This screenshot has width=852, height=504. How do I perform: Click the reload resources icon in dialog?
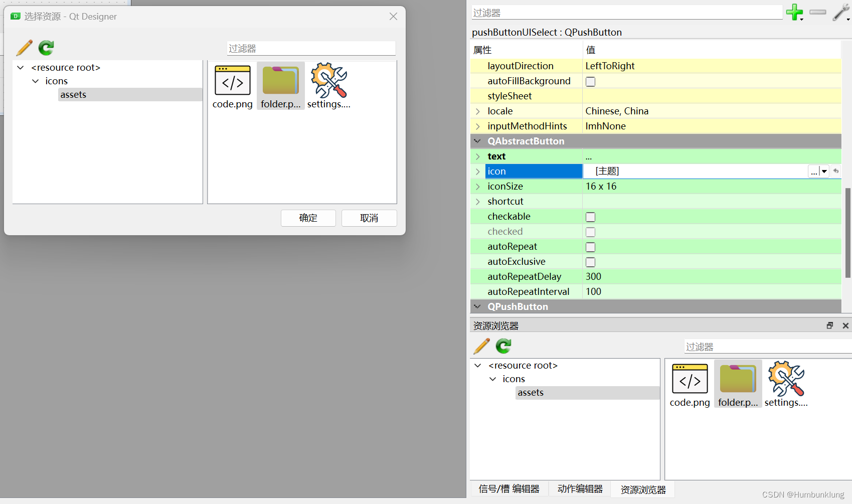point(45,48)
